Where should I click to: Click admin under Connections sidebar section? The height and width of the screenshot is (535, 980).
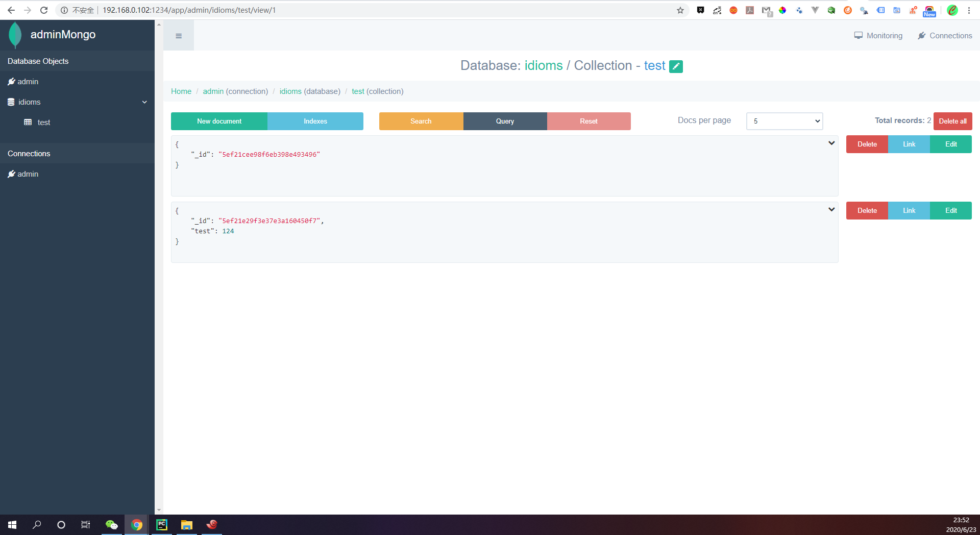click(23, 174)
